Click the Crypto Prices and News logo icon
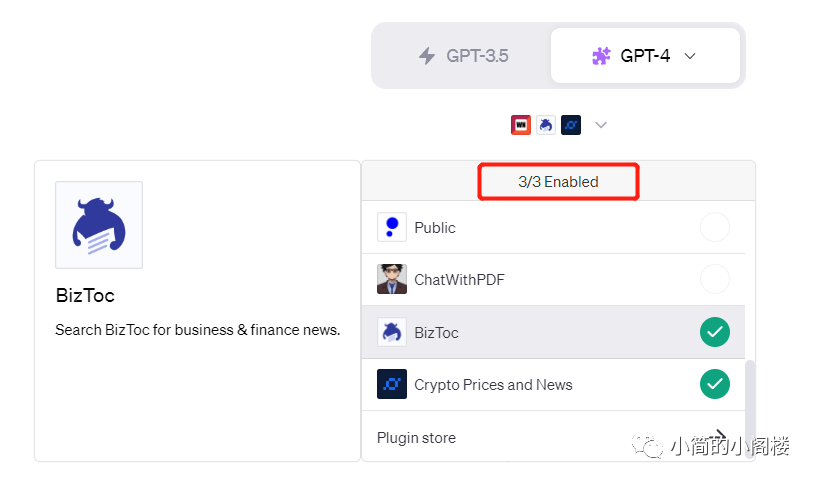816x482 pixels. click(392, 384)
